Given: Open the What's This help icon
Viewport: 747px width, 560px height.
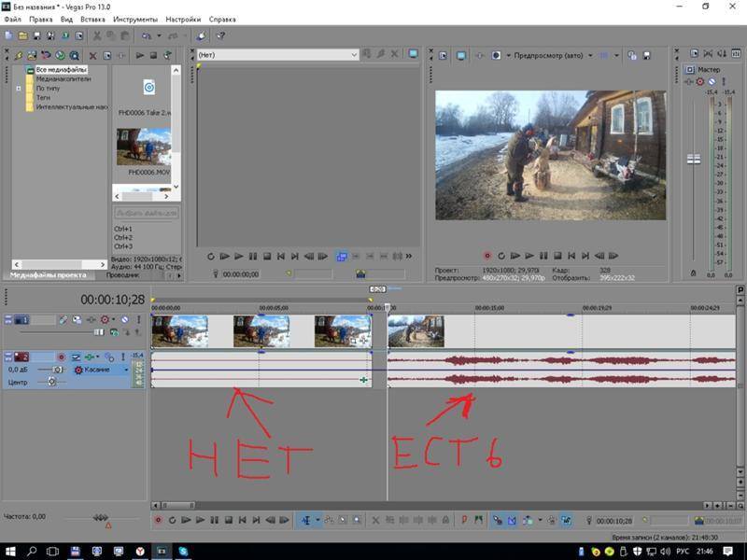Looking at the screenshot, I should pyautogui.click(x=220, y=35).
